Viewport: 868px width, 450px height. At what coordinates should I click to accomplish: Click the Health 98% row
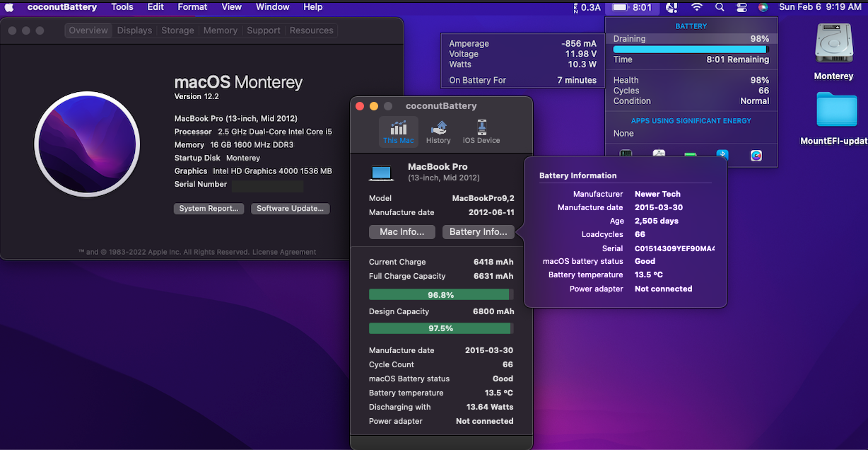691,81
